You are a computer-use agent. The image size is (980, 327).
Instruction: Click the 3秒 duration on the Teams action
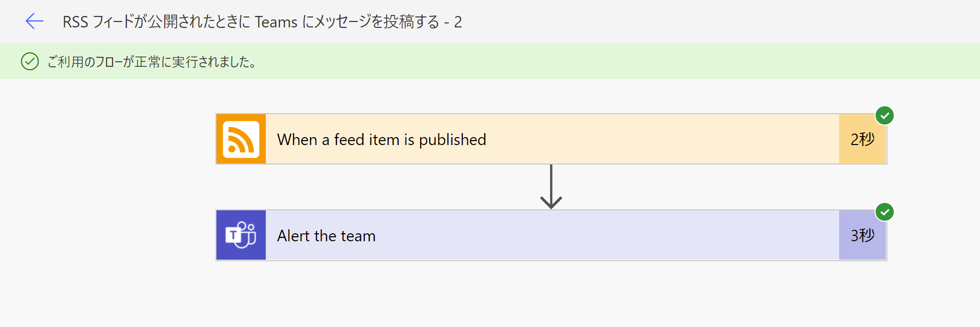tap(862, 236)
